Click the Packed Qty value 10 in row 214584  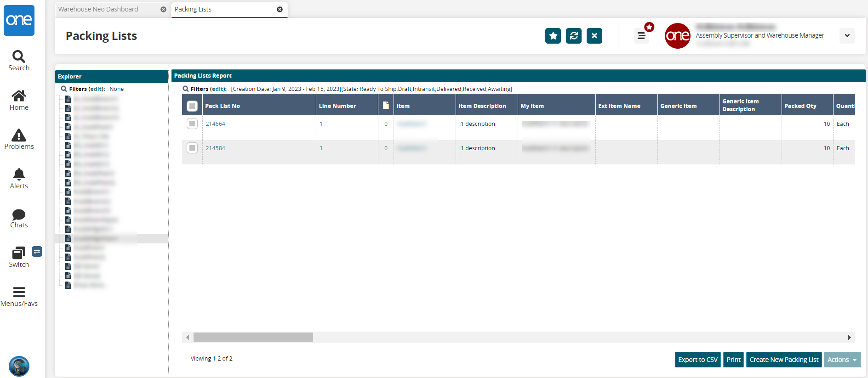[x=827, y=148]
